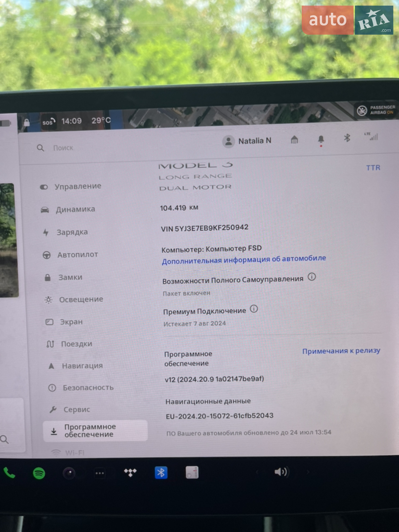399x532 pixels.
Task: Open the TTR link
Action: [x=373, y=168]
